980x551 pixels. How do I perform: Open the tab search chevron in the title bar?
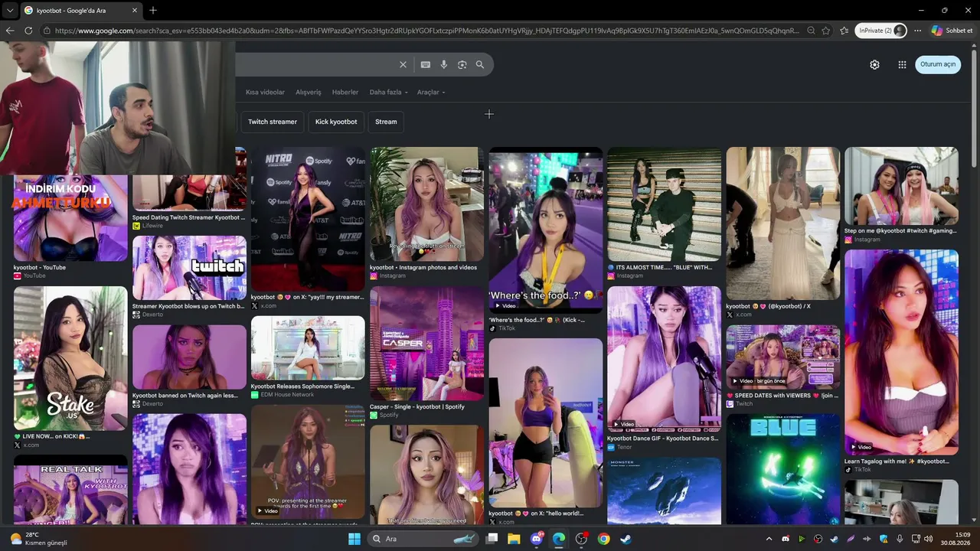tap(10, 10)
